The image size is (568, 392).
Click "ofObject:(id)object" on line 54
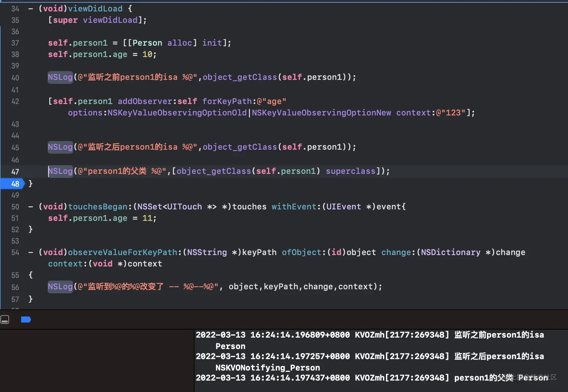click(329, 252)
